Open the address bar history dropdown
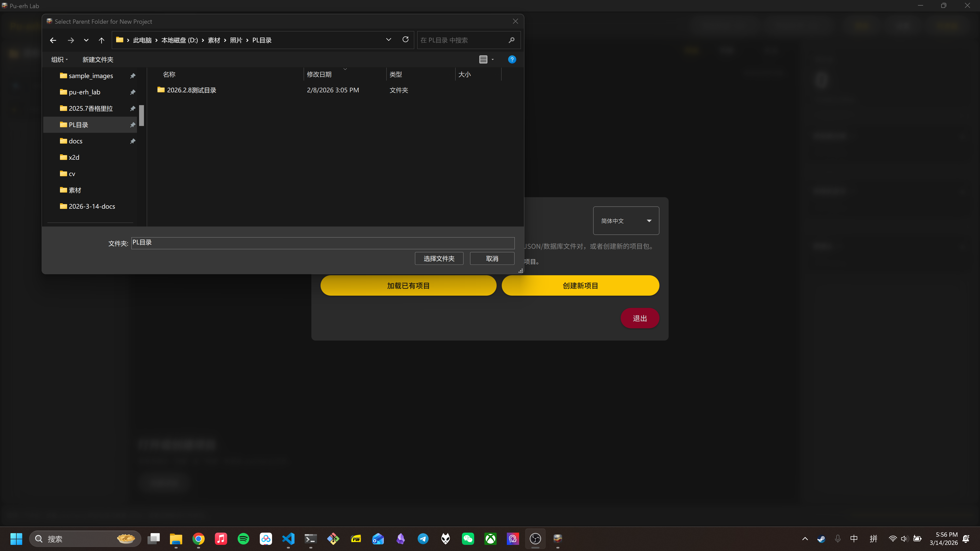 click(388, 40)
